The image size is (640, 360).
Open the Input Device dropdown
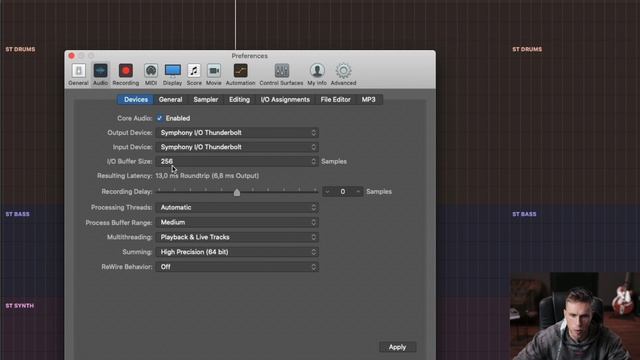point(237,147)
